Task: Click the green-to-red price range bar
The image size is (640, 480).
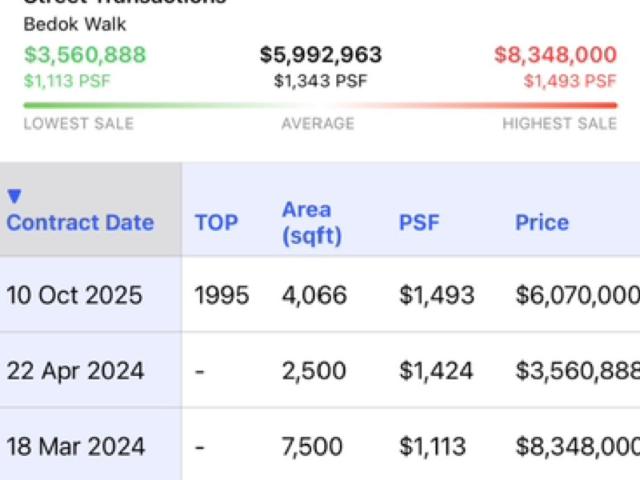Action: coord(320,105)
